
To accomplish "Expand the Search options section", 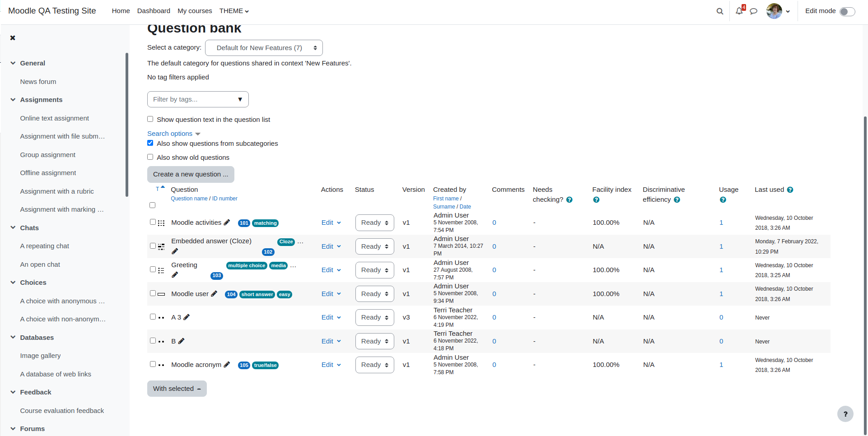I will coord(174,134).
